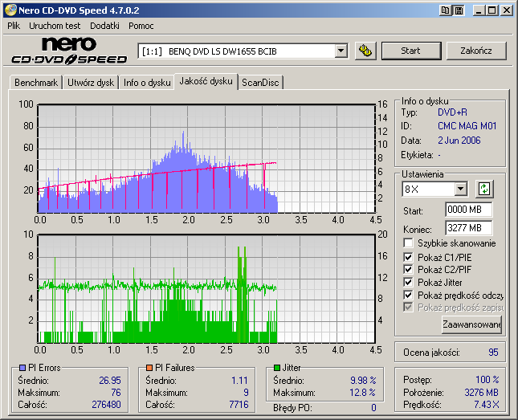Click PI Errors total value 276480
Viewport: 518px width, 420px height.
point(106,405)
